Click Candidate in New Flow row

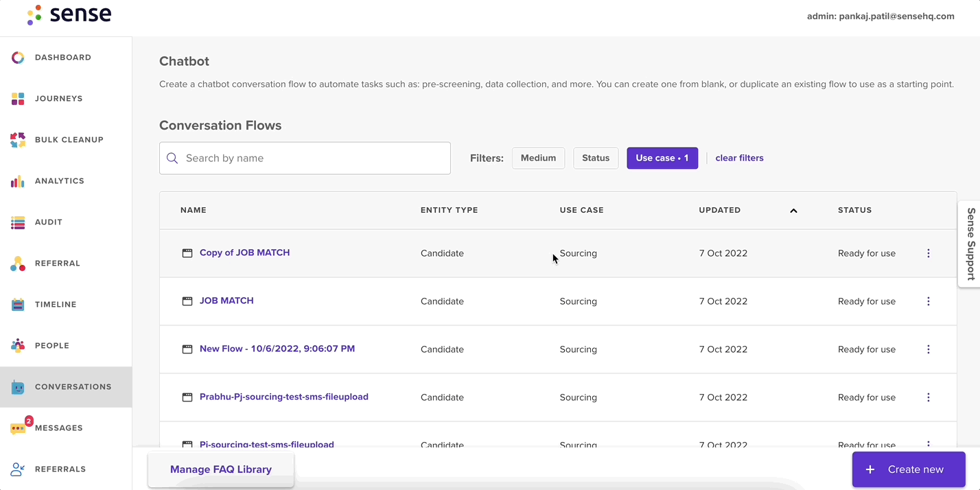pyautogui.click(x=442, y=349)
